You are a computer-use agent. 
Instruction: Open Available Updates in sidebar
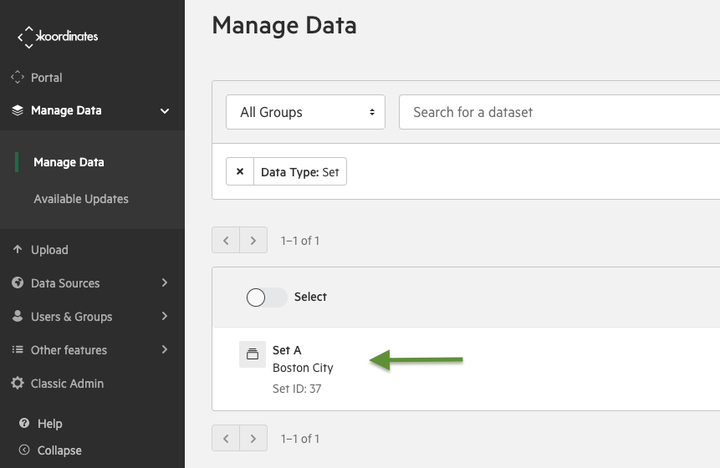point(81,199)
